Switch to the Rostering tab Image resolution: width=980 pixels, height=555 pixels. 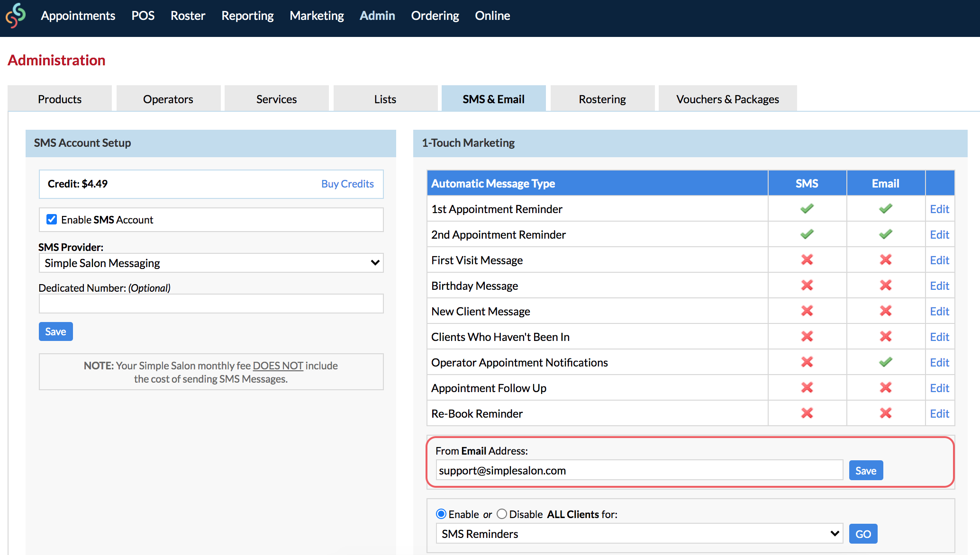click(x=602, y=98)
